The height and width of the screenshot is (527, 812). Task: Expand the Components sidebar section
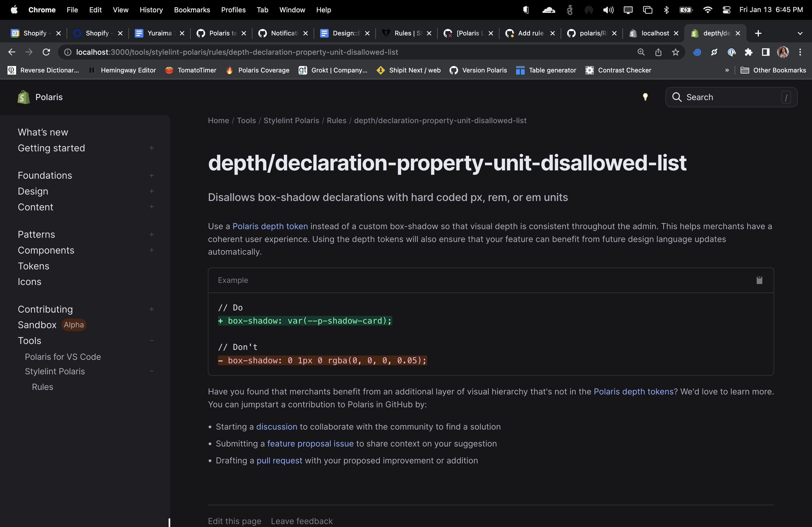(x=151, y=250)
